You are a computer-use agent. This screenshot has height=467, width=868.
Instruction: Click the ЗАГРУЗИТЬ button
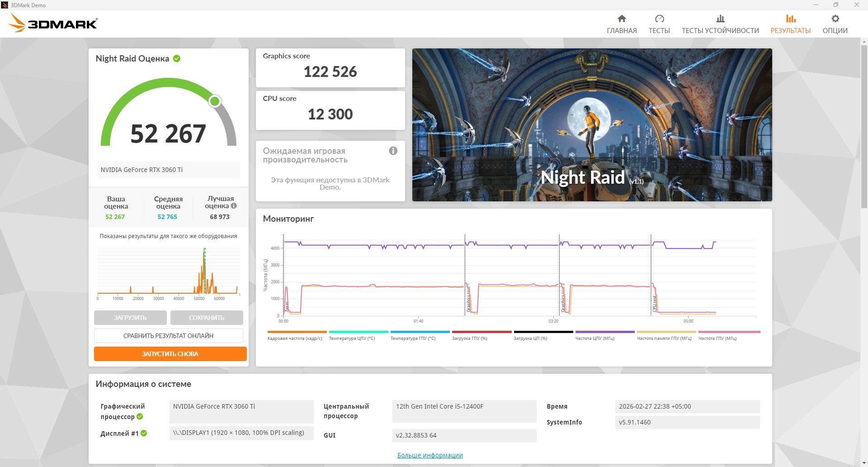coord(130,318)
